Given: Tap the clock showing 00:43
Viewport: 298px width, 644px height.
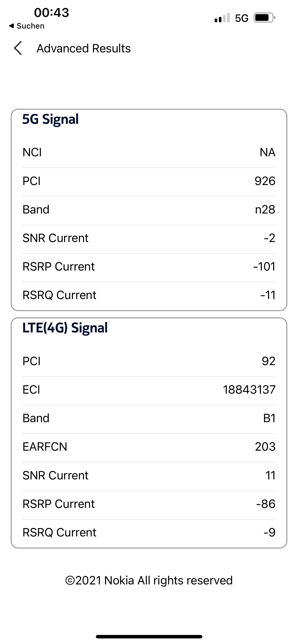Looking at the screenshot, I should pyautogui.click(x=52, y=13).
